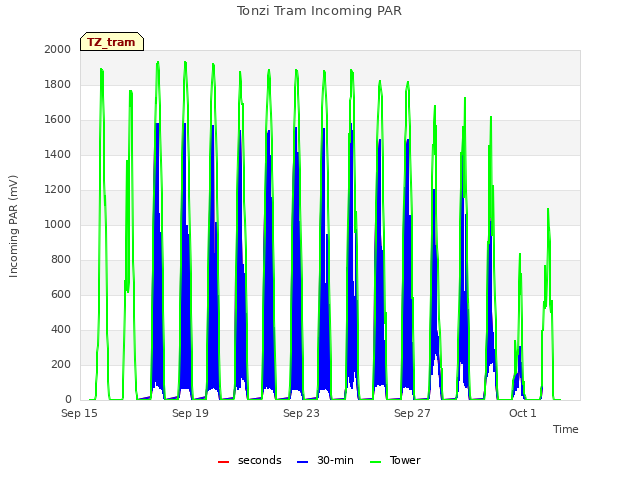Click the 1000 y-axis label
The image size is (640, 480).
[58, 224]
